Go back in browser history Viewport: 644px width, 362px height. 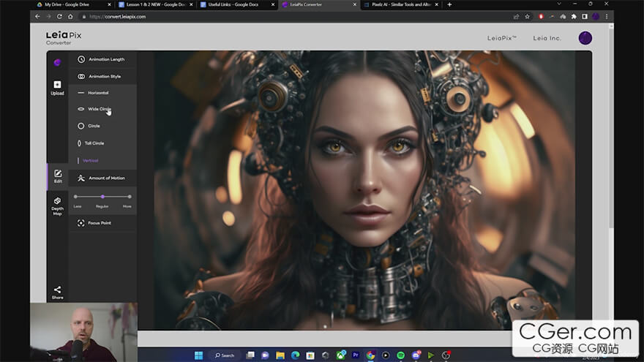37,16
